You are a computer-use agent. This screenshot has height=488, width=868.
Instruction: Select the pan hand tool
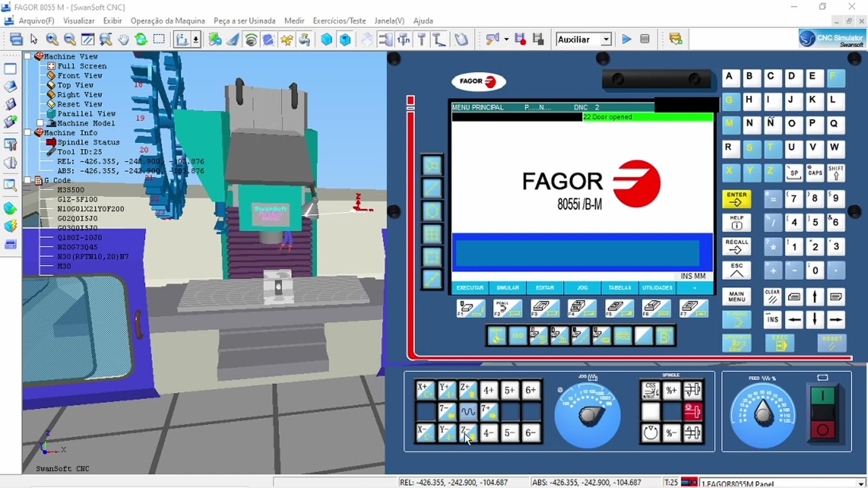[123, 39]
